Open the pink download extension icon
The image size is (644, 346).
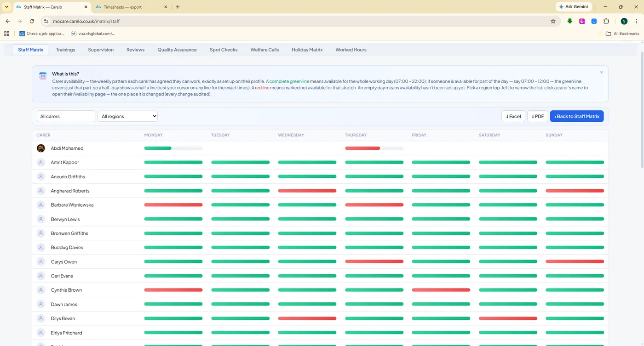click(582, 21)
